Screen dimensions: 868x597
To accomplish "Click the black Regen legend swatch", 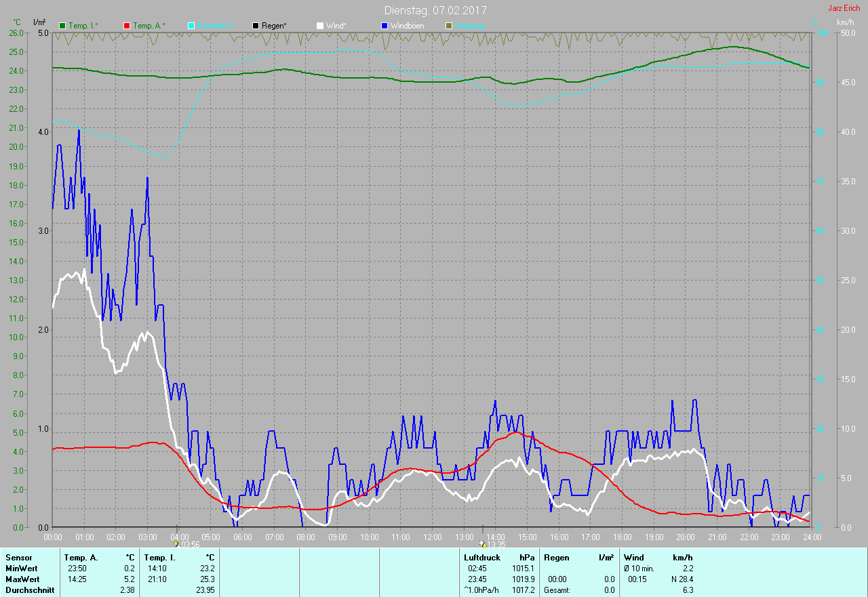I will 256,26.
